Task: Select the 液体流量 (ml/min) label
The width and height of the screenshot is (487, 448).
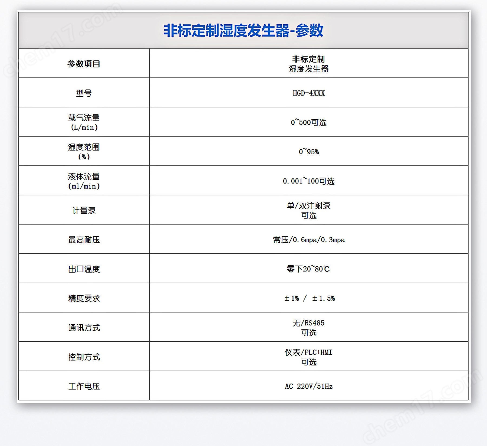Action: tap(84, 181)
